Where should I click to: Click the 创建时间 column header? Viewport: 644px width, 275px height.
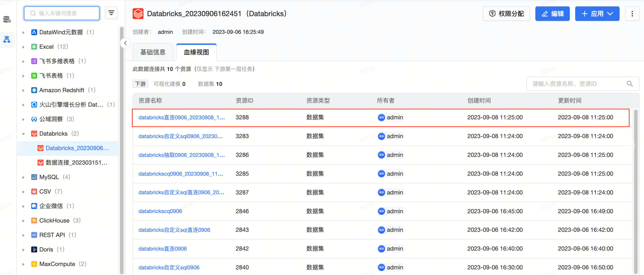pyautogui.click(x=479, y=100)
